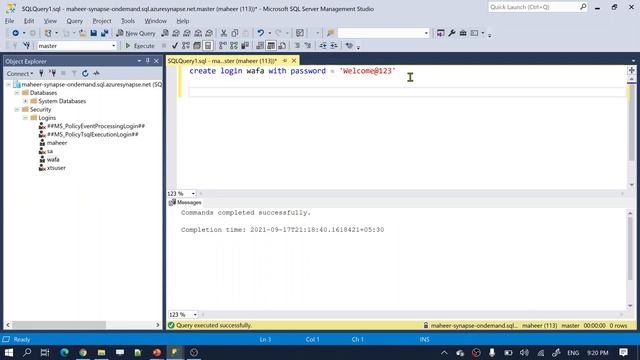Screen dimensions: 640x360
Task: Open a Database Engine Query
Action: [x=165, y=33]
